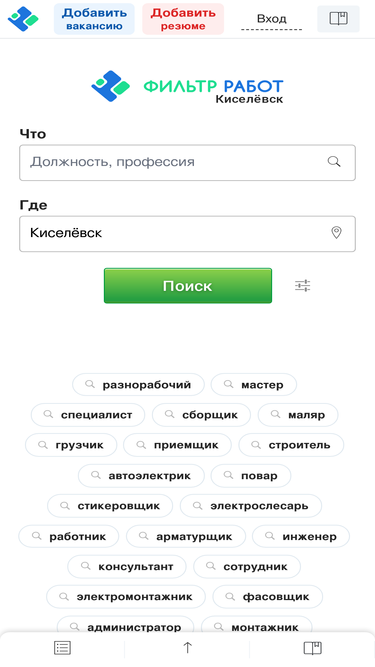This screenshot has width=375, height=667.
Task: Choose the консультант search tag
Action: 127,567
